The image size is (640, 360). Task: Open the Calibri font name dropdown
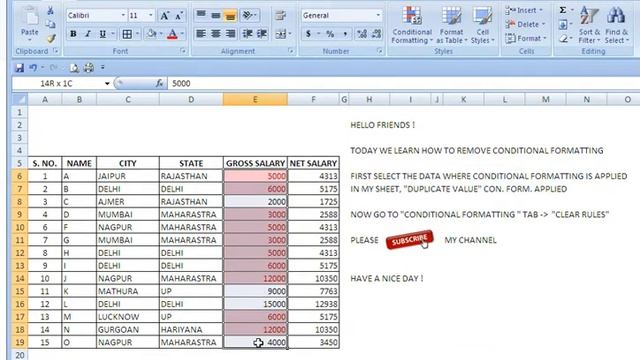pyautogui.click(x=123, y=16)
